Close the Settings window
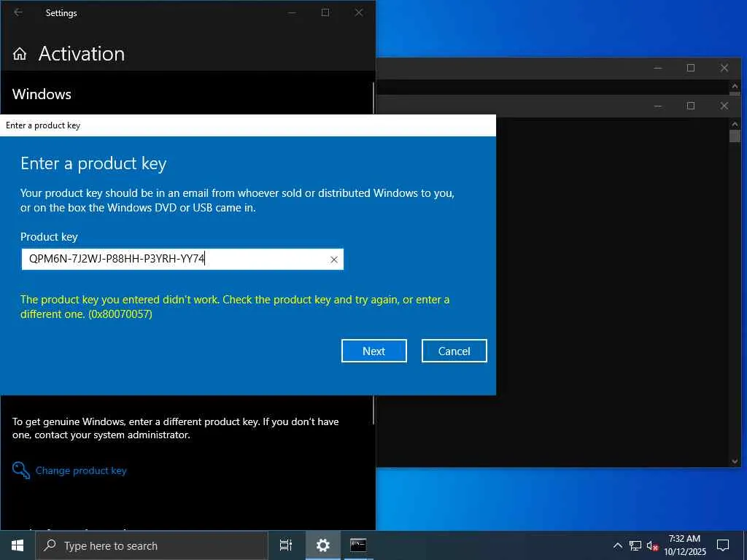This screenshot has width=747, height=560. pyautogui.click(x=359, y=13)
